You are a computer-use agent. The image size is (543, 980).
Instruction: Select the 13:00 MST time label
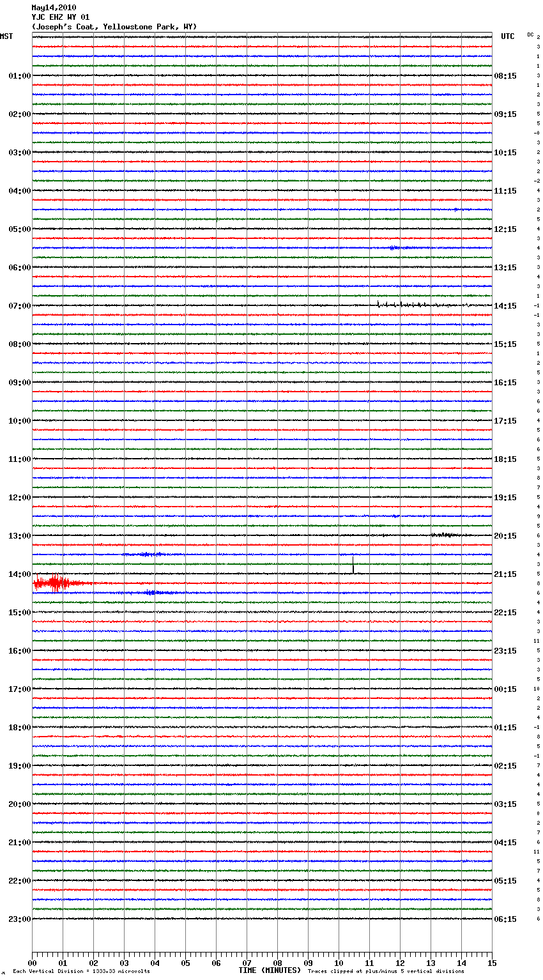pyautogui.click(x=20, y=536)
